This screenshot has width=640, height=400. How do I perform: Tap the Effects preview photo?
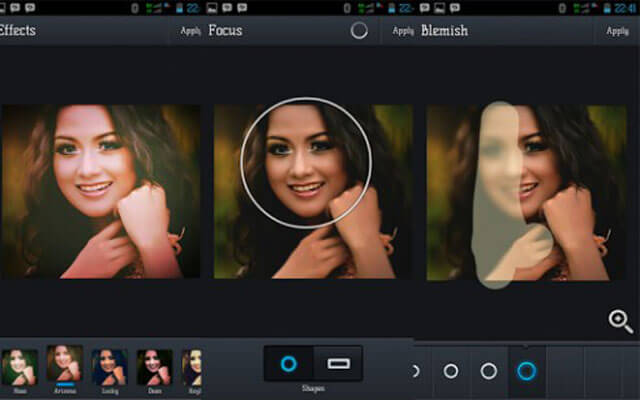[x=101, y=191]
